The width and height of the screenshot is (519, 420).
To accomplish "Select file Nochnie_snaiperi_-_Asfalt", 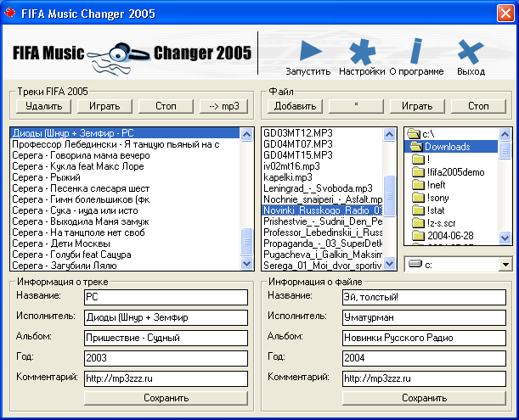I will click(323, 199).
